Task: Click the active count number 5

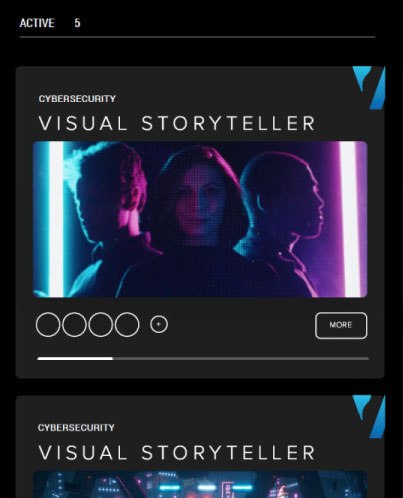Action: click(x=77, y=23)
